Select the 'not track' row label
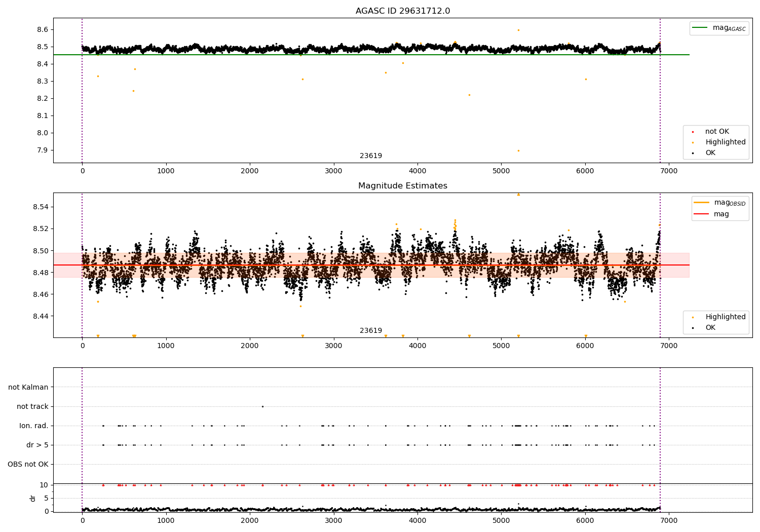This screenshot has width=760, height=532. [32, 407]
